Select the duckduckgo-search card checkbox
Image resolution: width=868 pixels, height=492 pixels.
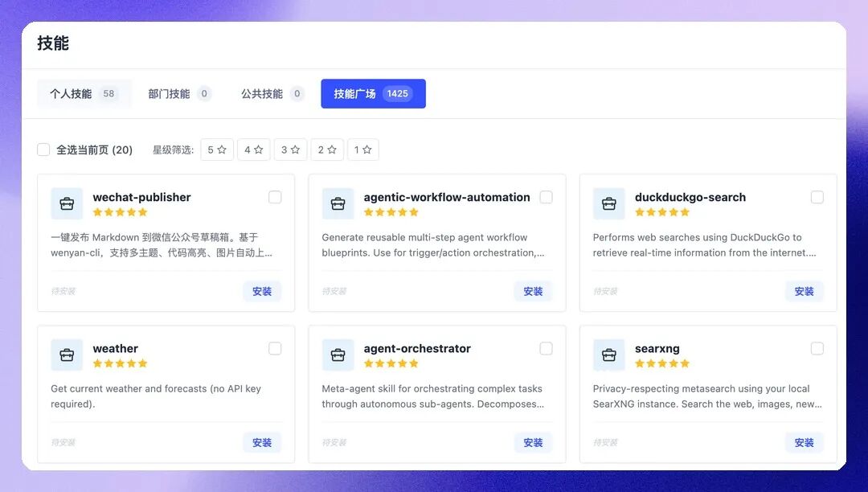click(817, 197)
